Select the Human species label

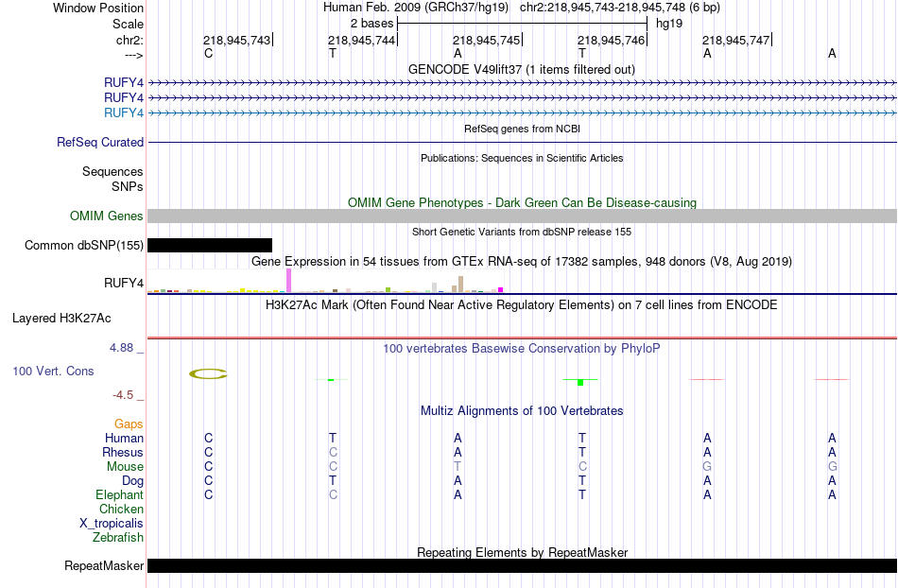tap(124, 438)
